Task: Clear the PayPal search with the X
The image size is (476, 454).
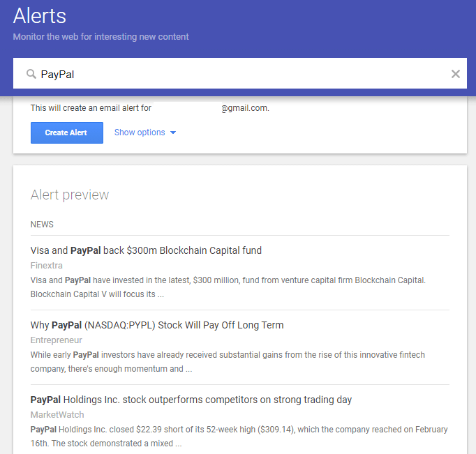Action: pyautogui.click(x=455, y=74)
